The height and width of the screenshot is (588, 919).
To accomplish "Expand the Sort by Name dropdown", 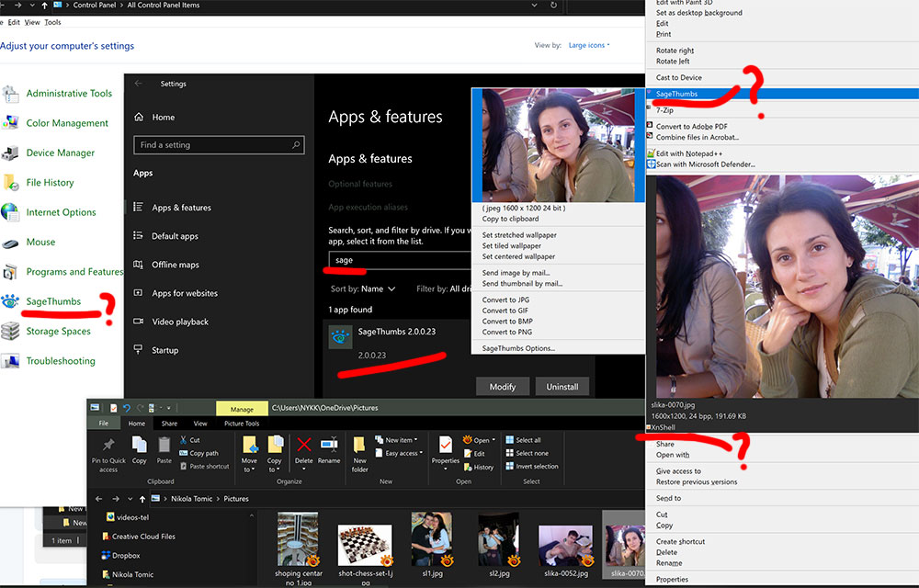I will [363, 288].
